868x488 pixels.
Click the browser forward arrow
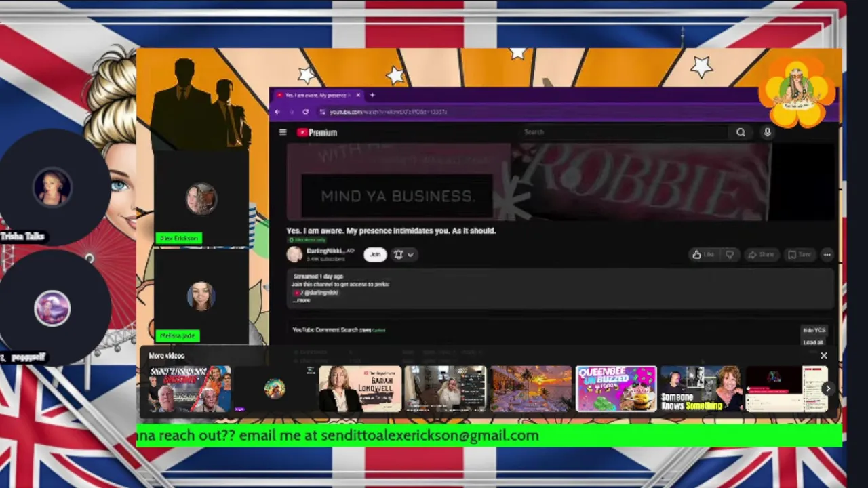pos(291,112)
